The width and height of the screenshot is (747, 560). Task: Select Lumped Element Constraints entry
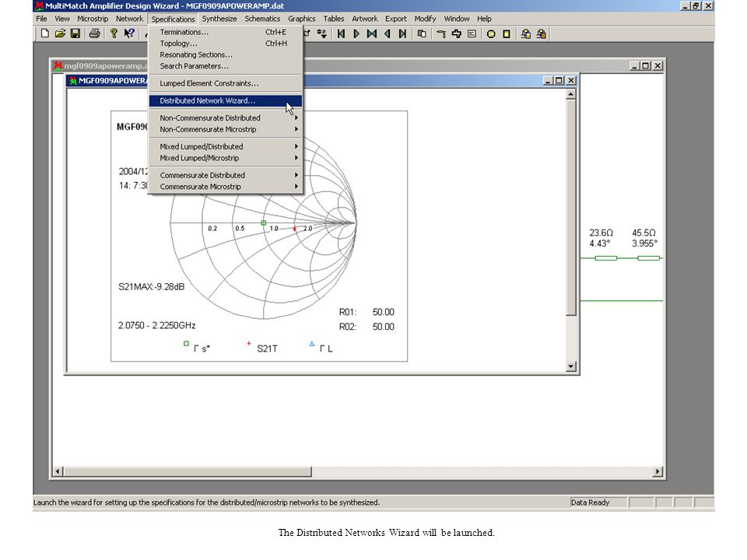tap(226, 83)
